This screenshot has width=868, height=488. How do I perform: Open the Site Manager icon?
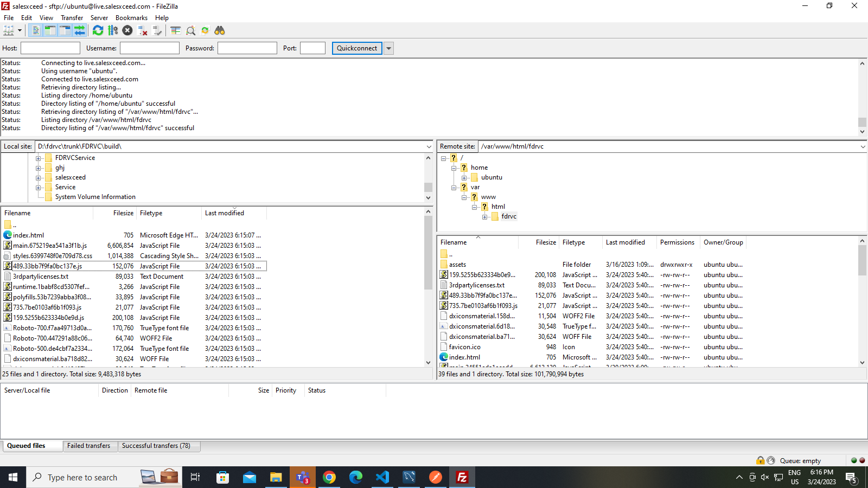pos(9,31)
